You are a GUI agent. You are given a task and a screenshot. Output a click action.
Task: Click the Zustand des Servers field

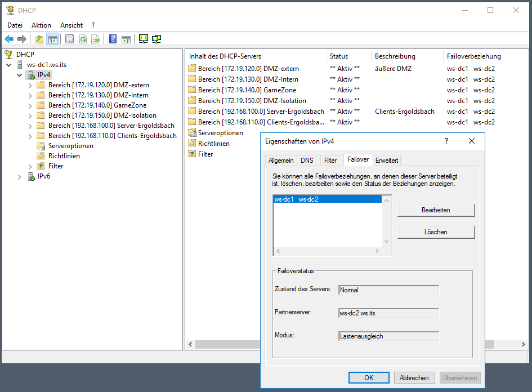point(389,290)
